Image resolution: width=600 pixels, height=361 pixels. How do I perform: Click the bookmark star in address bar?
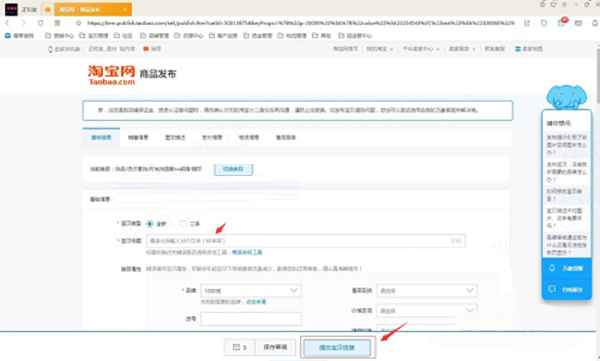click(78, 23)
